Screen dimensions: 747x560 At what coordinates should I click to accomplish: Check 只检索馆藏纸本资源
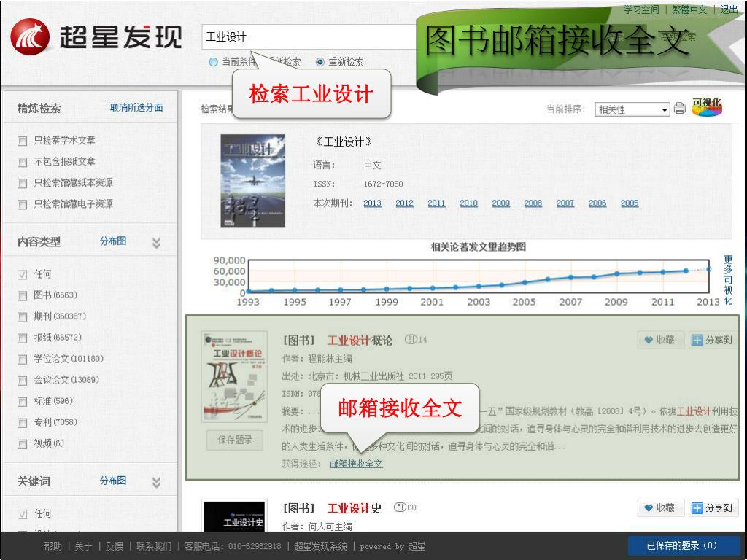pyautogui.click(x=22, y=183)
